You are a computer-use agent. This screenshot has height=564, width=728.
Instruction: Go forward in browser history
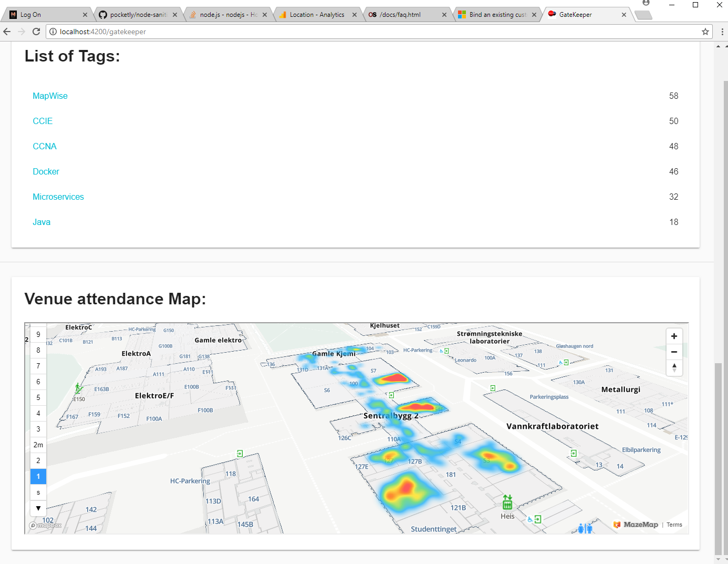(22, 32)
